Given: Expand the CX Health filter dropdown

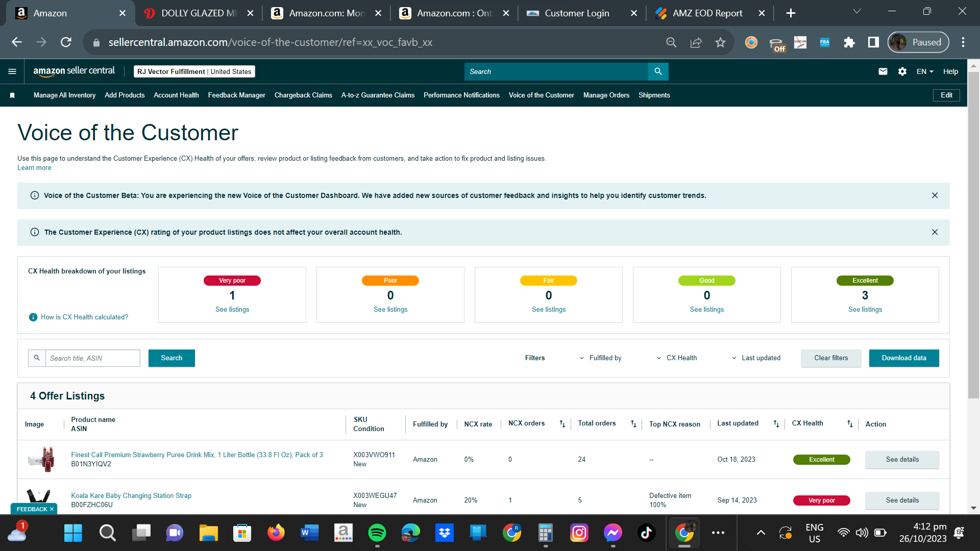Looking at the screenshot, I should (x=677, y=358).
